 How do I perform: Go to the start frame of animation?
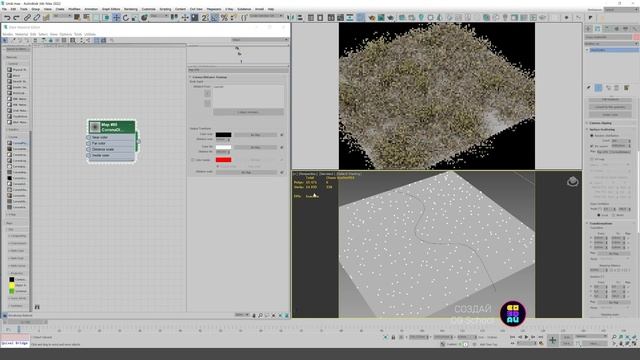point(513,337)
